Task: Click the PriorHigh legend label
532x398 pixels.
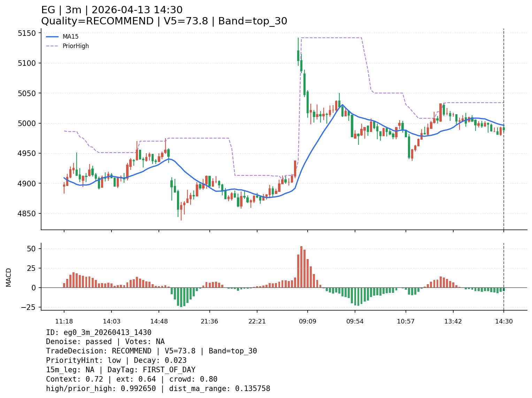Action: [x=76, y=46]
